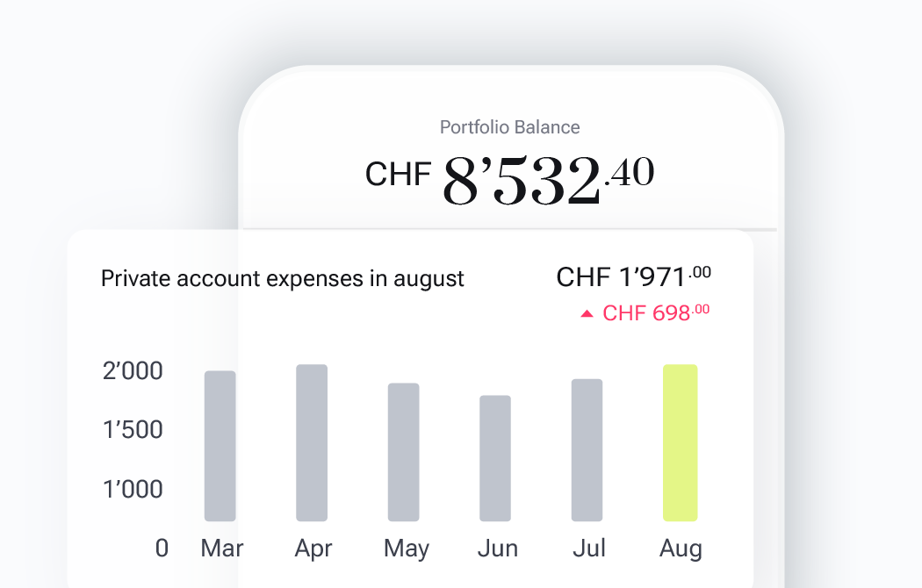922x588 pixels.
Task: Click the Mar month label
Action: coord(221,548)
